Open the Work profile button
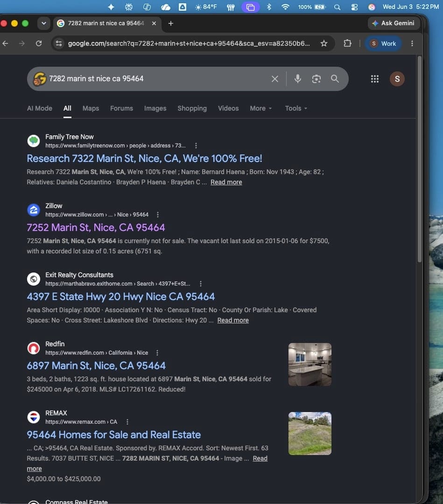This screenshot has width=443, height=504. (383, 43)
